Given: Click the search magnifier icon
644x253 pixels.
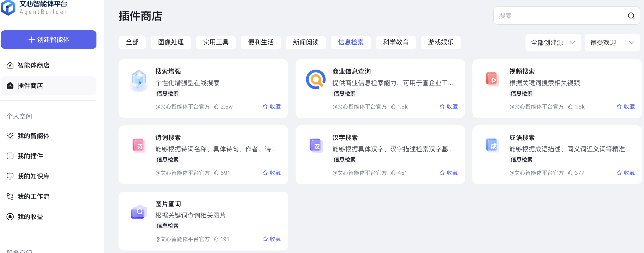Looking at the screenshot, I should click(631, 16).
